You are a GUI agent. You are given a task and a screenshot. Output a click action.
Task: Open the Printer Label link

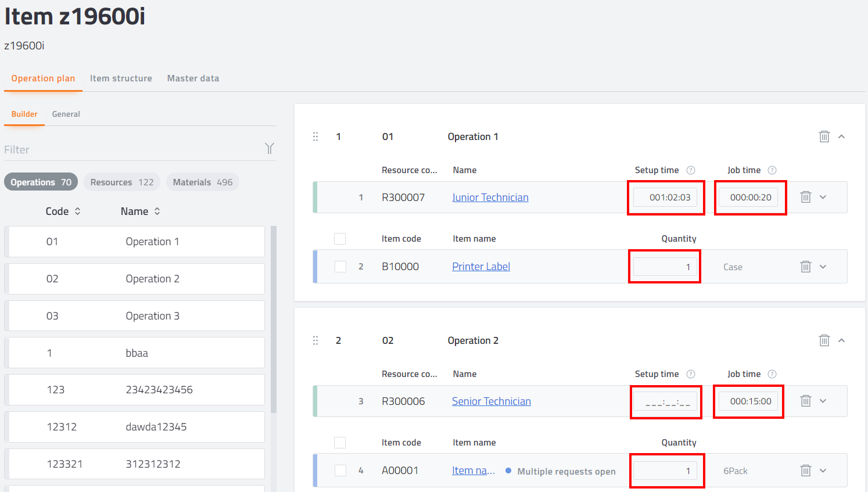pos(481,267)
